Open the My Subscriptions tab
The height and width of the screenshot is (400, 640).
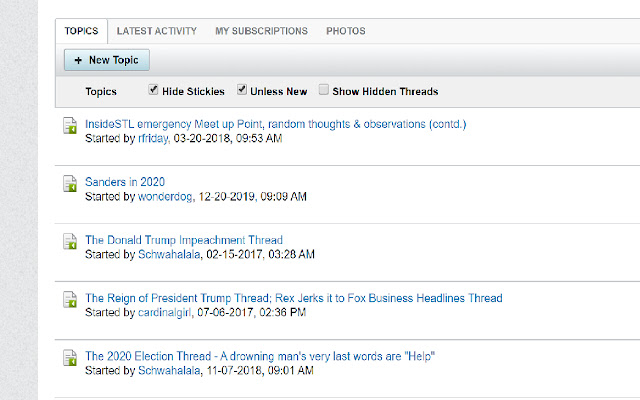(262, 31)
